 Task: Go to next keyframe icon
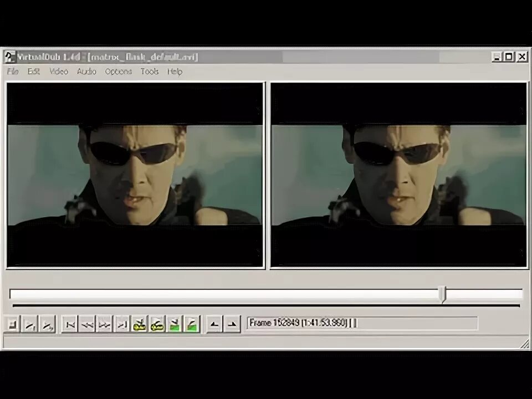157,325
